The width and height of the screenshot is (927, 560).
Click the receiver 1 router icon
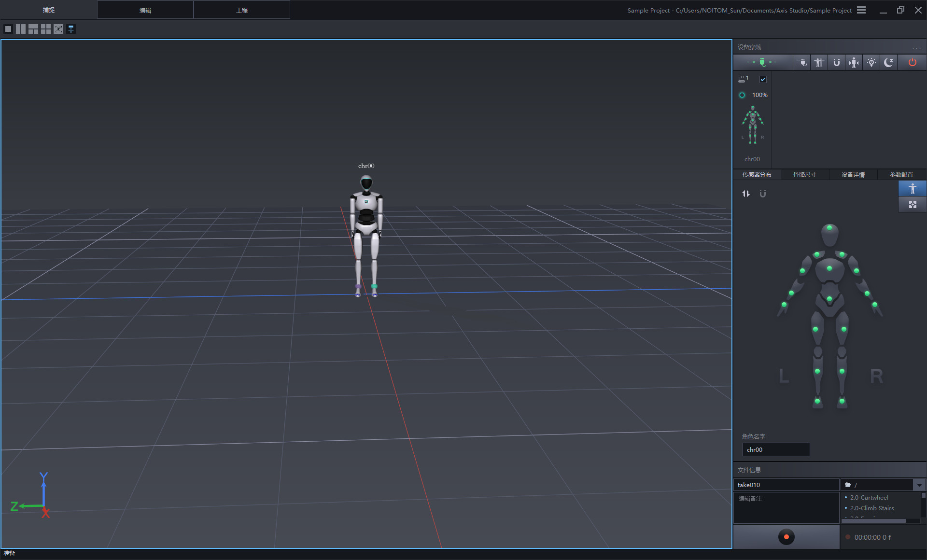point(743,79)
